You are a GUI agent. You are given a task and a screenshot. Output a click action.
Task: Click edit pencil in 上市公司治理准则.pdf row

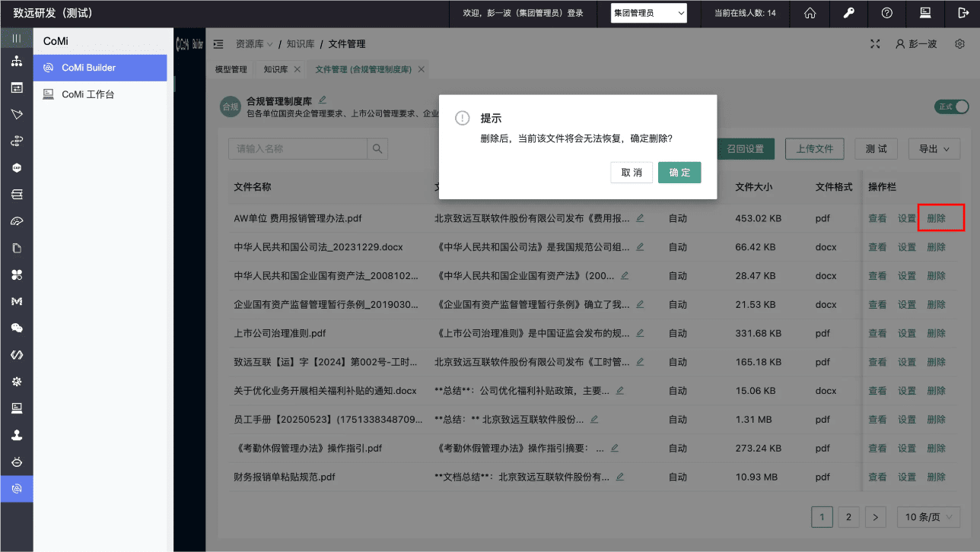pyautogui.click(x=640, y=333)
